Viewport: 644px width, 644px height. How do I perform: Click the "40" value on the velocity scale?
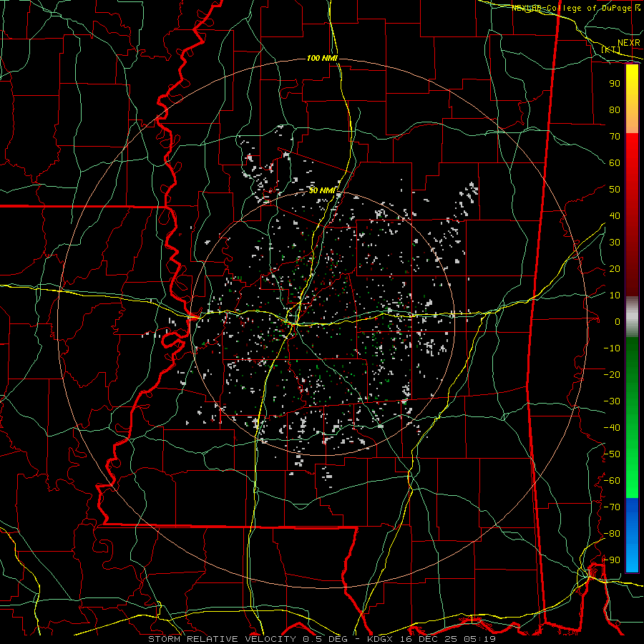pyautogui.click(x=615, y=215)
